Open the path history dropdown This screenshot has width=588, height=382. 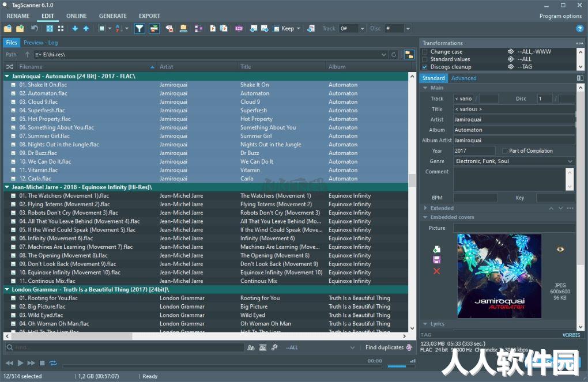pyautogui.click(x=383, y=55)
